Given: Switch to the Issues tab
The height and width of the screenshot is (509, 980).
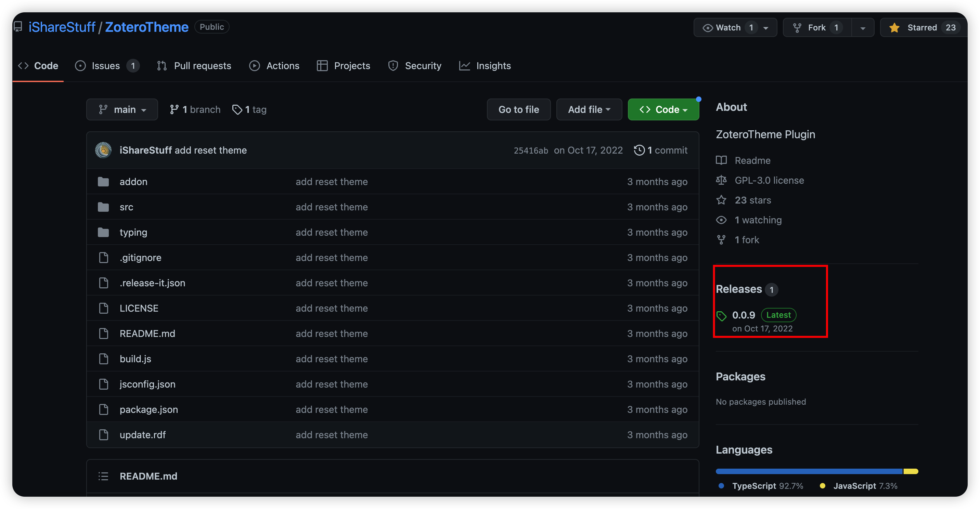Looking at the screenshot, I should 106,66.
